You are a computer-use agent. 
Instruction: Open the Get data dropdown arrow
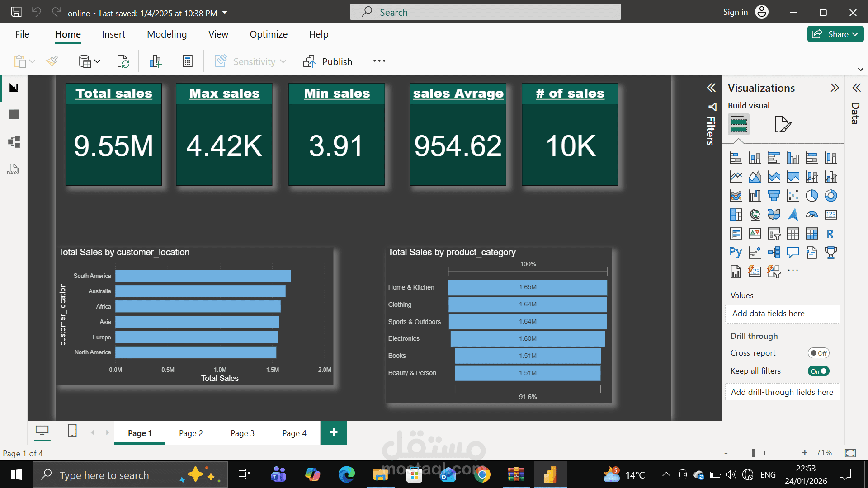(x=97, y=61)
